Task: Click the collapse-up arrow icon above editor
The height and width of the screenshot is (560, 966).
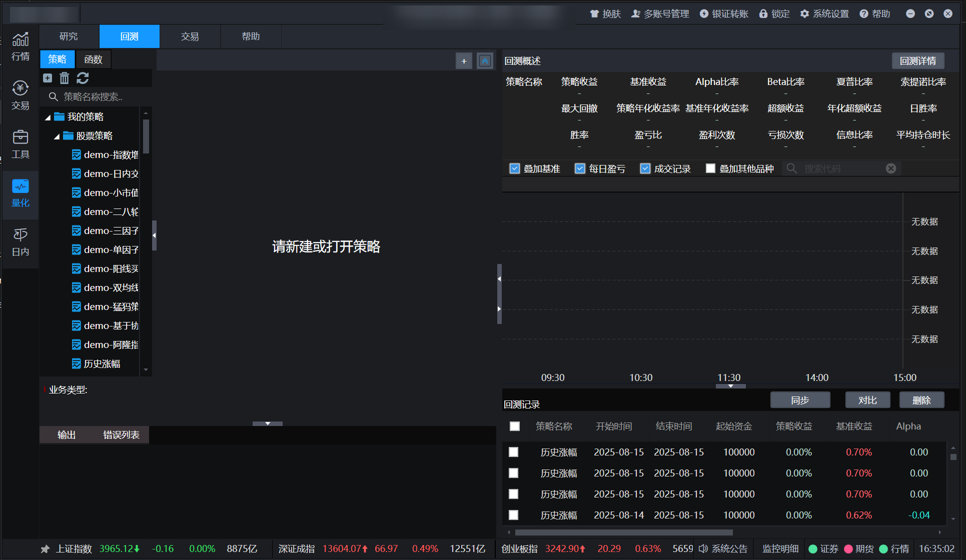Action: [485, 61]
